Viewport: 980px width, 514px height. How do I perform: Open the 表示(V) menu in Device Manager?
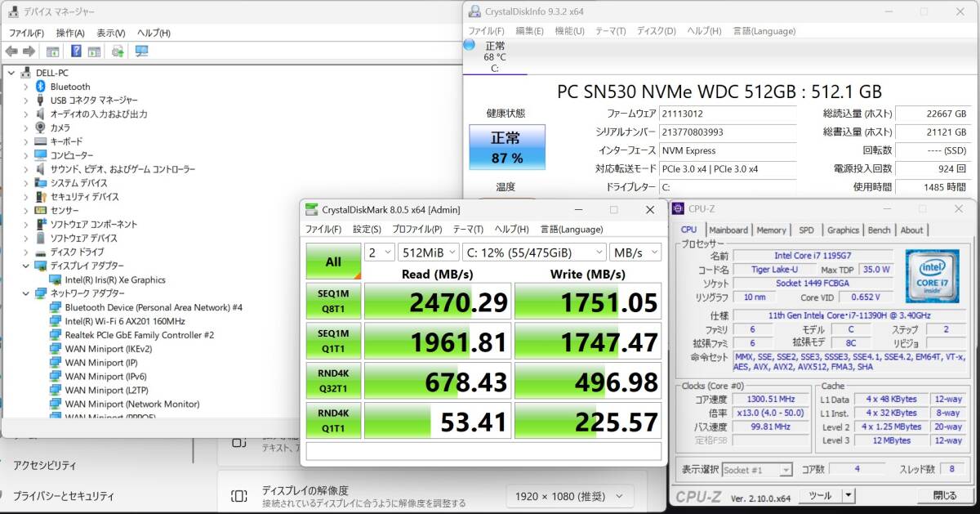[x=111, y=33]
